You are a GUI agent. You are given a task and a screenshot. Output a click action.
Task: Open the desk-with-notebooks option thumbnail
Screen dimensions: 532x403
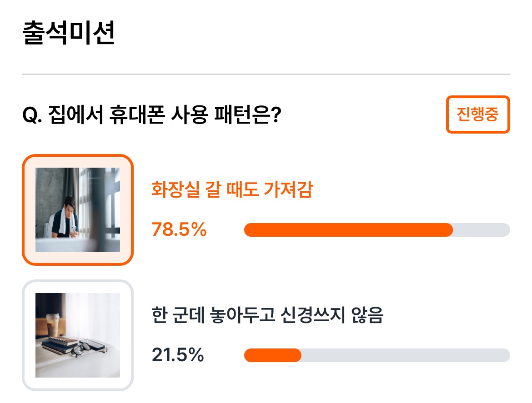[x=78, y=335]
